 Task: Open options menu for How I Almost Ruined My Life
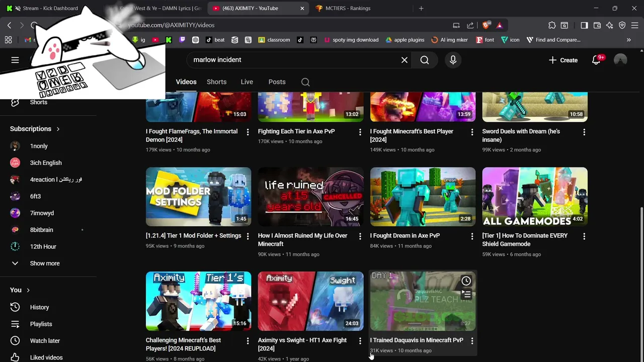pos(360,236)
